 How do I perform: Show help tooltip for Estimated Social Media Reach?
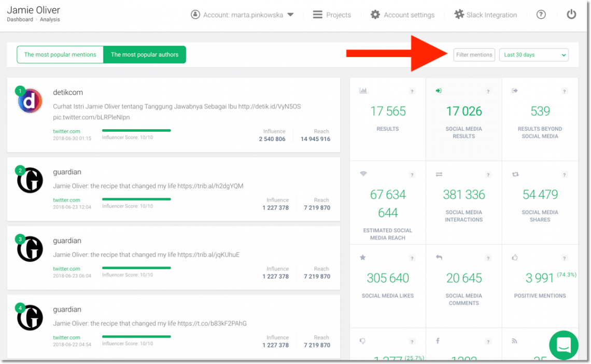[412, 175]
